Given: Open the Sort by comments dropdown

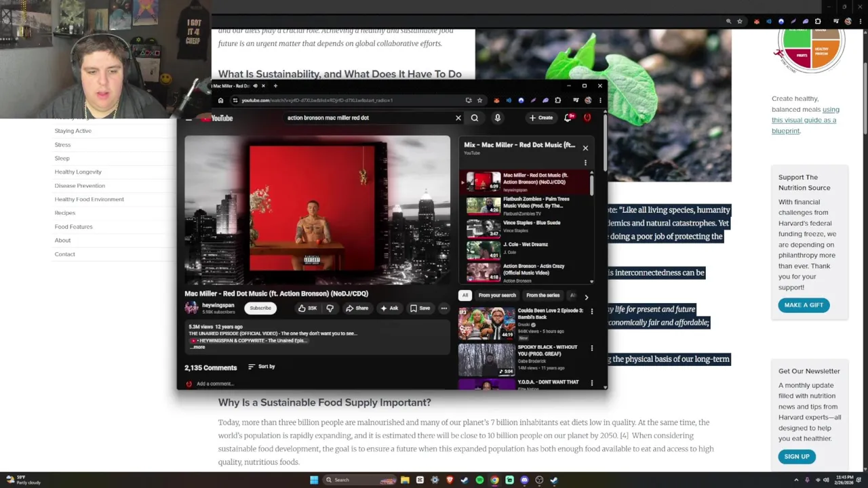Looking at the screenshot, I should [262, 367].
